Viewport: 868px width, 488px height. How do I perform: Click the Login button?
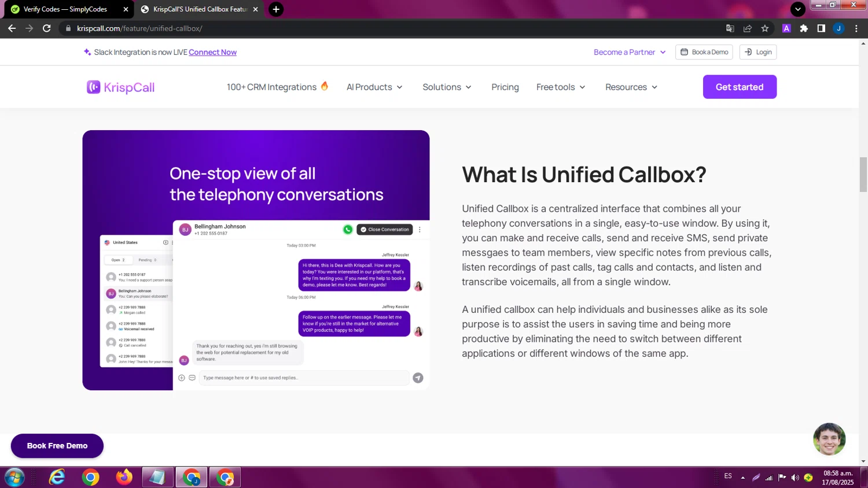tap(757, 52)
